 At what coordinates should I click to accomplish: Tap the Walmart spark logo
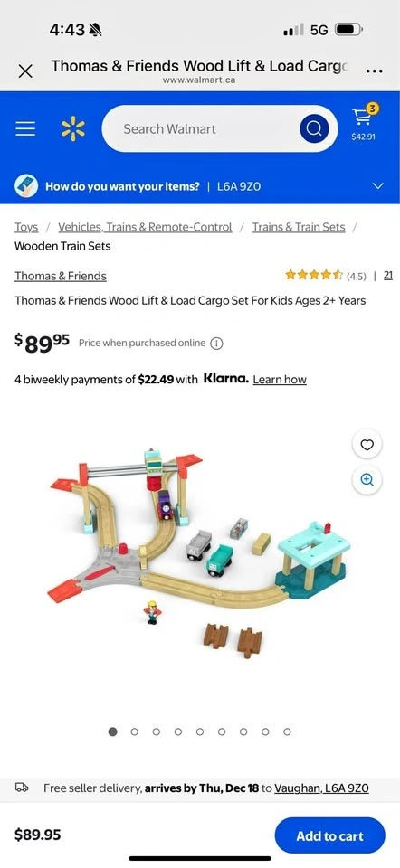[73, 129]
